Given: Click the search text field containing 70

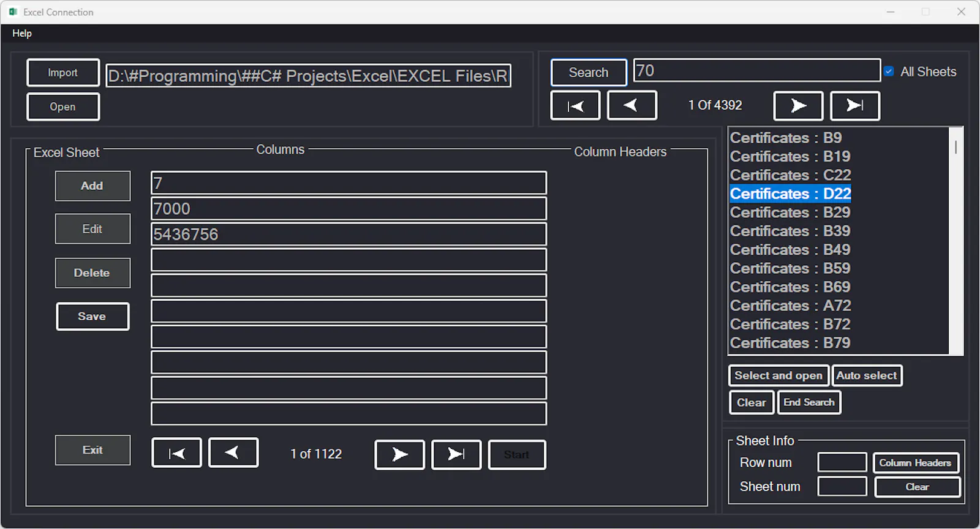Looking at the screenshot, I should coord(757,70).
